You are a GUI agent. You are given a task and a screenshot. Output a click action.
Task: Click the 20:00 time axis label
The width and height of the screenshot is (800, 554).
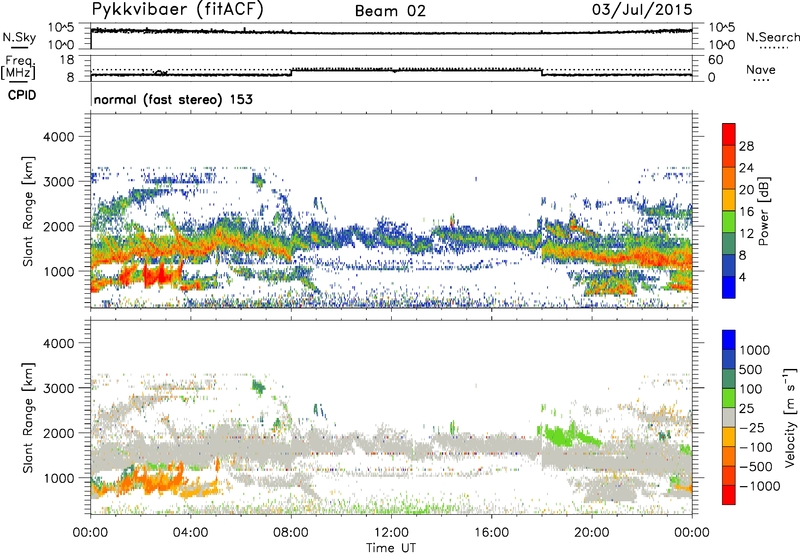(592, 533)
